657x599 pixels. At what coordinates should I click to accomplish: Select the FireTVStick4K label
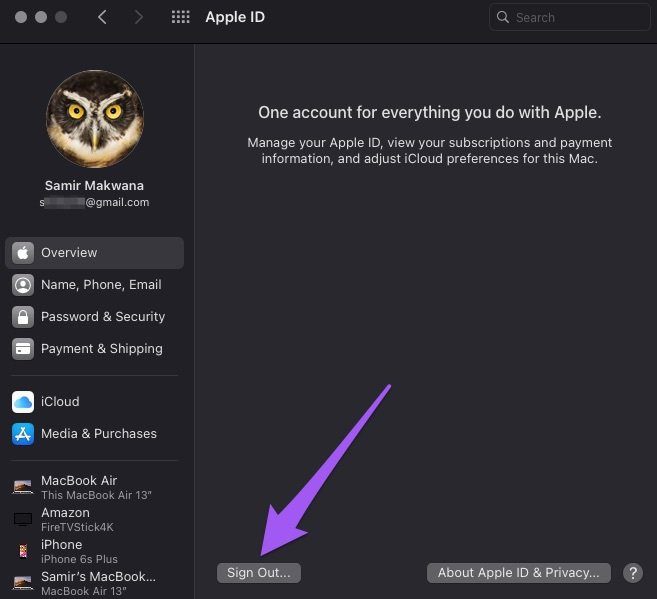[77, 527]
